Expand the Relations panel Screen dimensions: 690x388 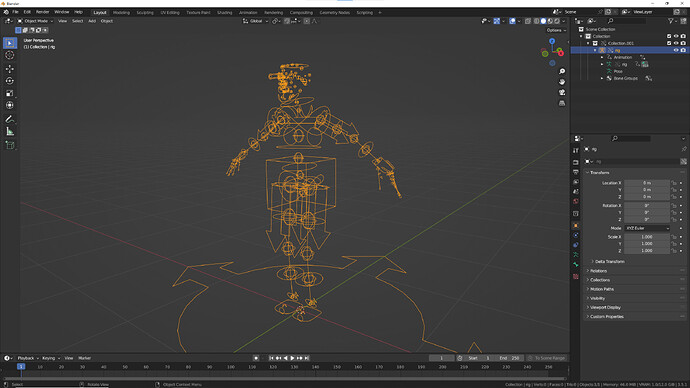pos(598,271)
